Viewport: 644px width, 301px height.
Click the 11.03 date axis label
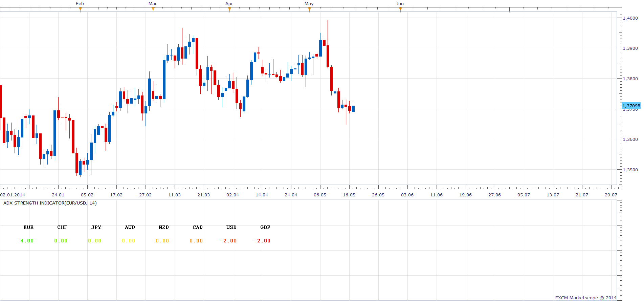click(x=175, y=195)
